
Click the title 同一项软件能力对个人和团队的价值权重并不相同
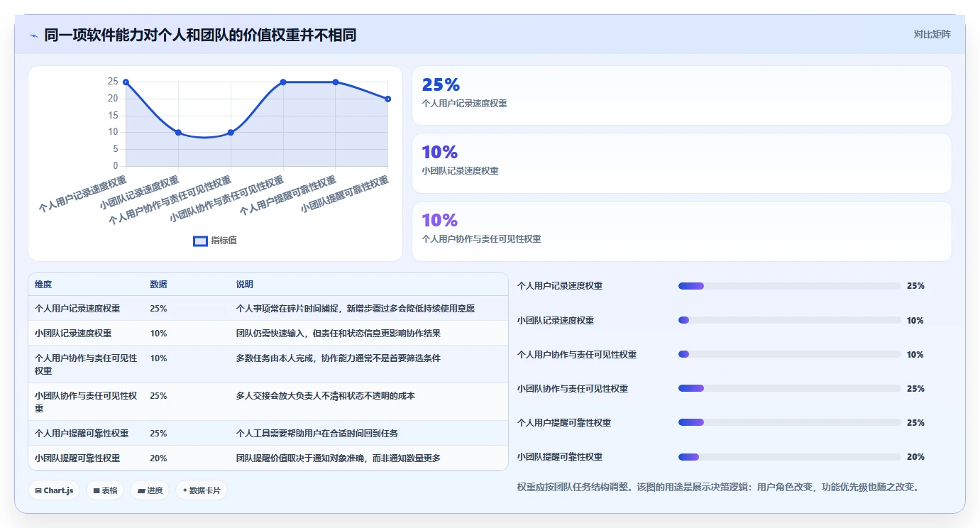(200, 35)
